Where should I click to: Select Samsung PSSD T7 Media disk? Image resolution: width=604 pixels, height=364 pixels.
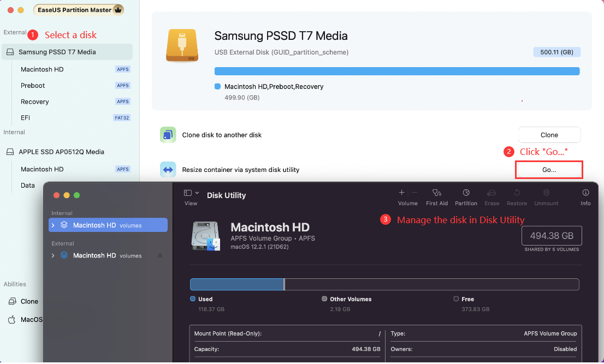(57, 52)
